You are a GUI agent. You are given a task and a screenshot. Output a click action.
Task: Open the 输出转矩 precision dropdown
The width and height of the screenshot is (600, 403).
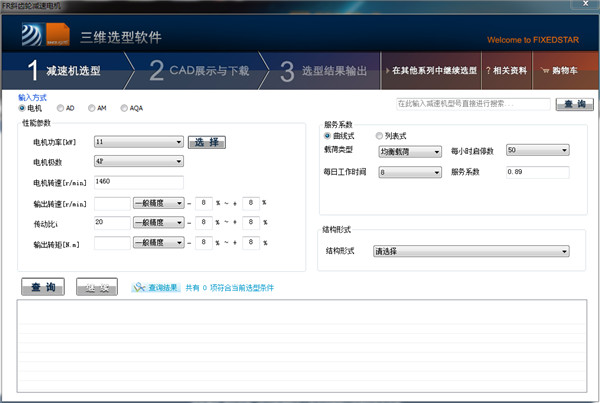tap(158, 243)
